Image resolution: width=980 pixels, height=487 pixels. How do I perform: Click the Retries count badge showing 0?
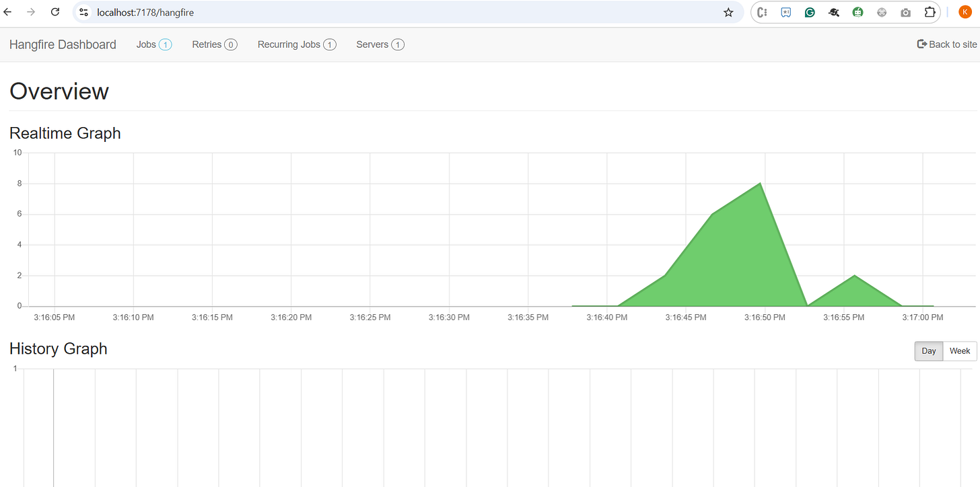(231, 45)
